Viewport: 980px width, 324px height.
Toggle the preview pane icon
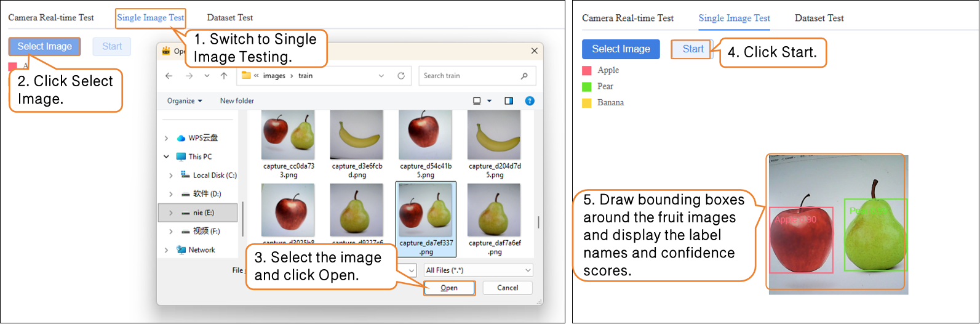click(x=509, y=101)
